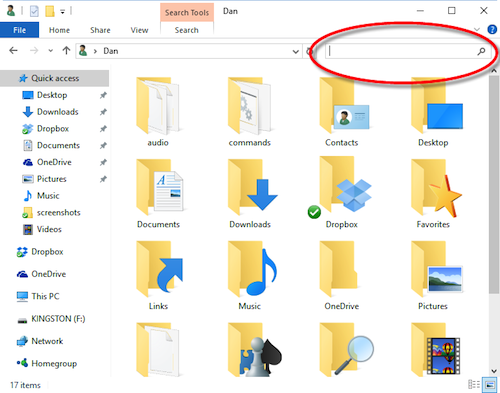Switch to the Home ribbon tab
The image size is (500, 393).
[59, 30]
